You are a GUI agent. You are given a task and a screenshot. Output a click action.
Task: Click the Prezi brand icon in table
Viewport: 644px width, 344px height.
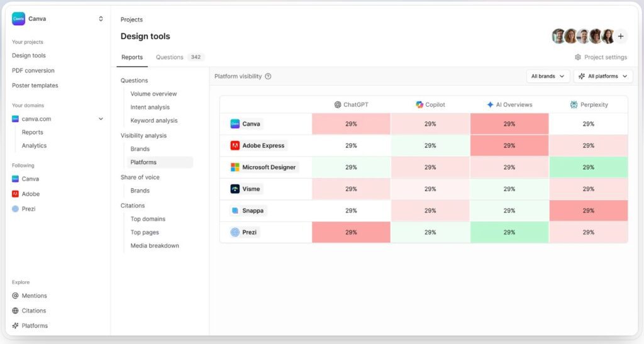pyautogui.click(x=235, y=232)
